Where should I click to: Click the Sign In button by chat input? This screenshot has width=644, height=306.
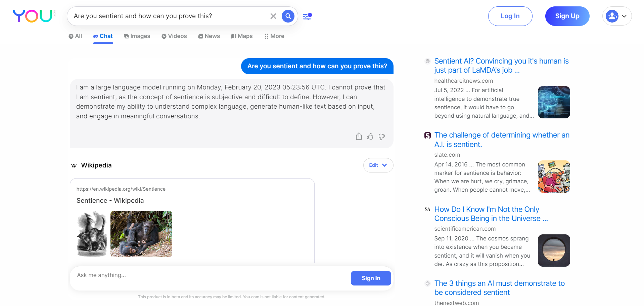click(371, 278)
